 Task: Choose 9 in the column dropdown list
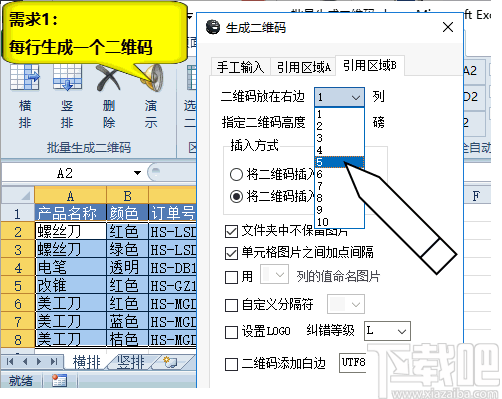click(x=339, y=210)
